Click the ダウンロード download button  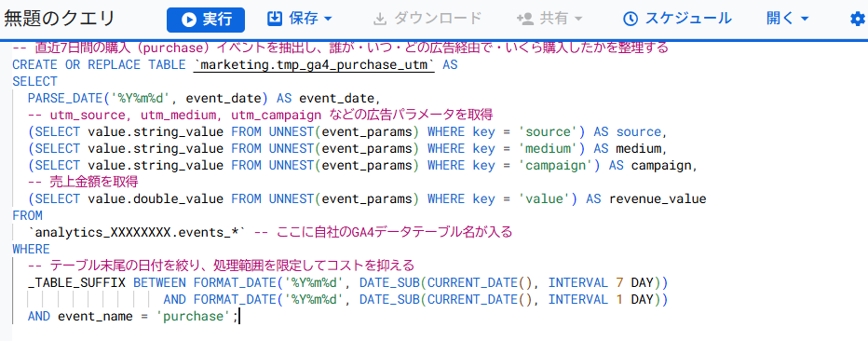(x=427, y=19)
